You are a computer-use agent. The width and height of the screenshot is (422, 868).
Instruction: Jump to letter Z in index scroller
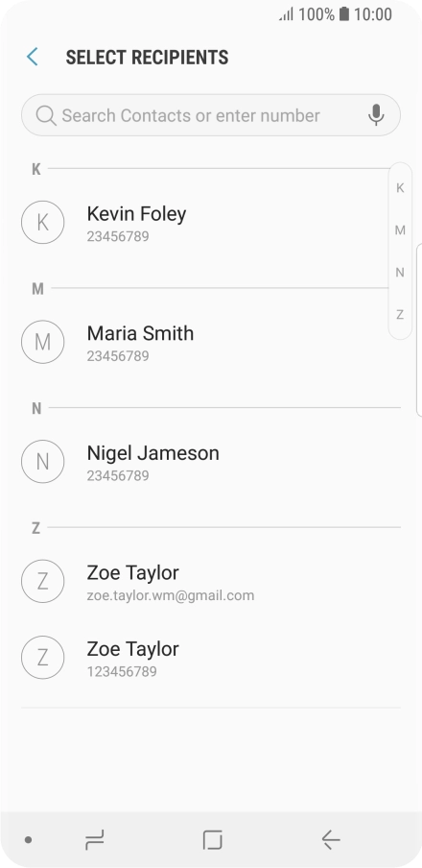click(x=400, y=314)
